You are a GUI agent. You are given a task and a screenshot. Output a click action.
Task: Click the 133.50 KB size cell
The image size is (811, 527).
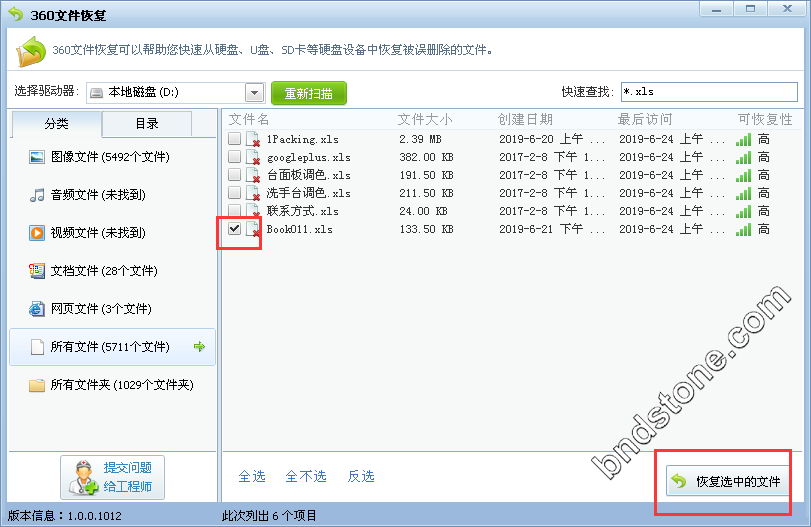pos(426,229)
